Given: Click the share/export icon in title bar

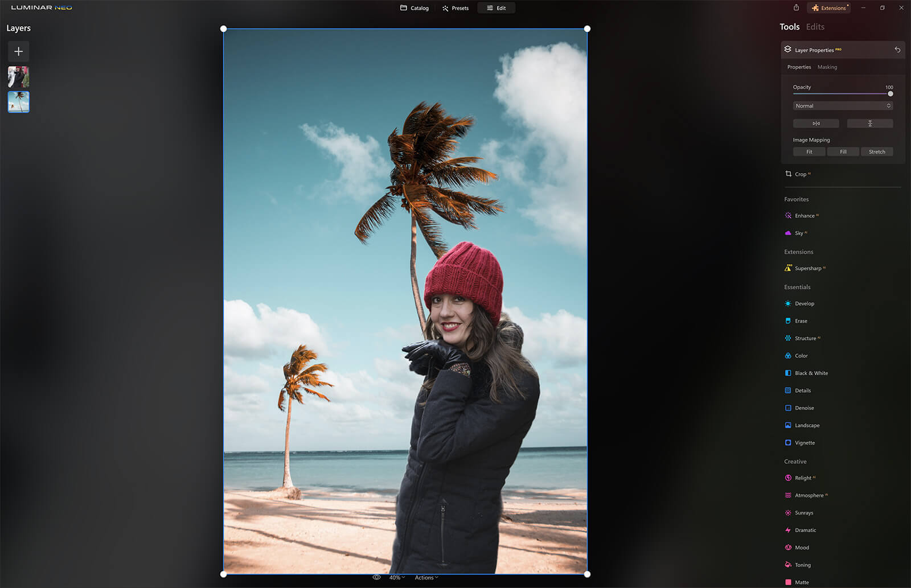Looking at the screenshot, I should point(796,8).
